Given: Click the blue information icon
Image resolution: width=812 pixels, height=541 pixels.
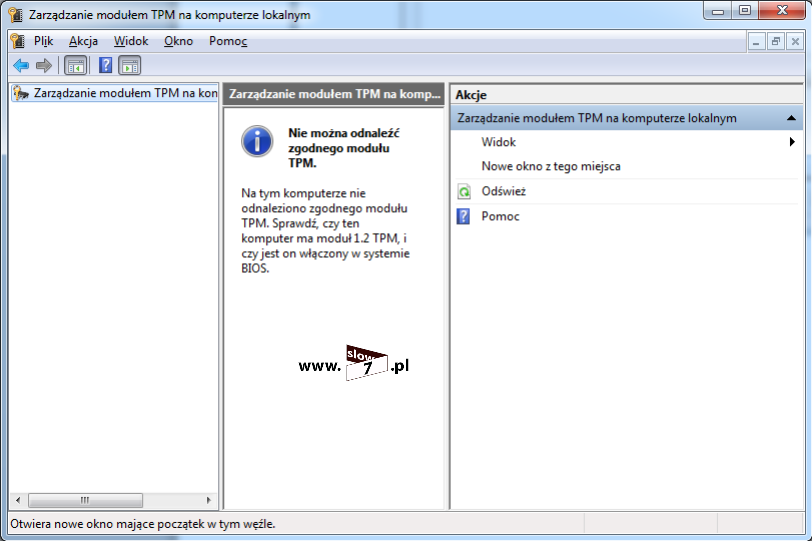Looking at the screenshot, I should (257, 141).
